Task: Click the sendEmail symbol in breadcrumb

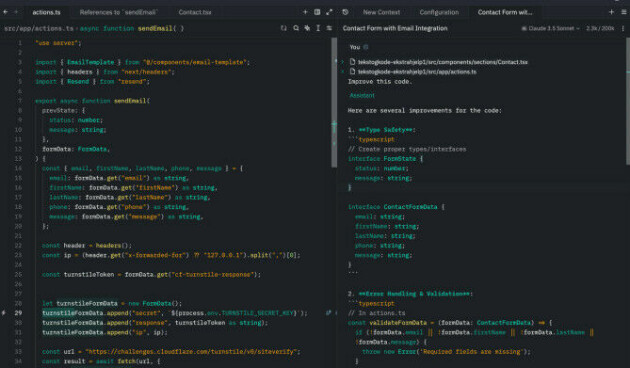Action: point(155,28)
